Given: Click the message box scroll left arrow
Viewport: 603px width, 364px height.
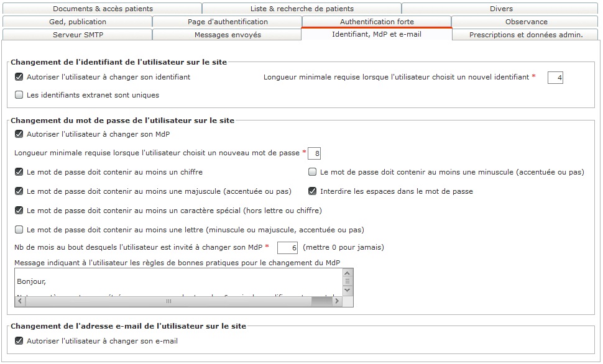Looking at the screenshot, I should point(20,301).
